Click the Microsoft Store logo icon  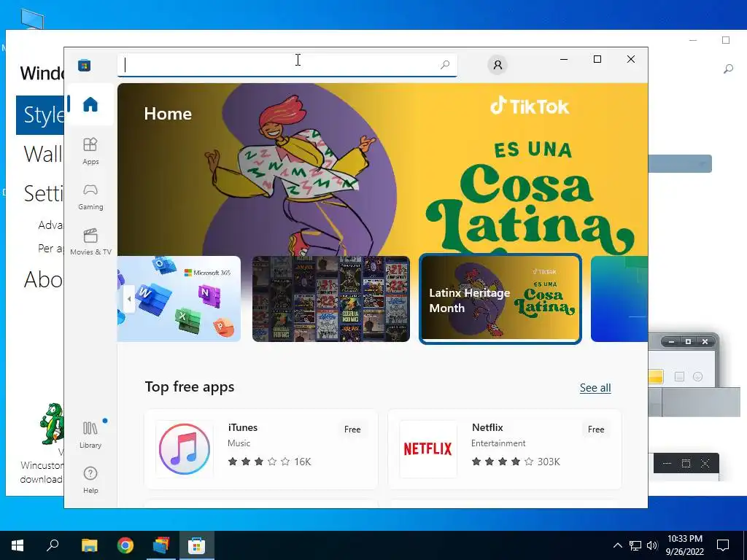pos(85,65)
